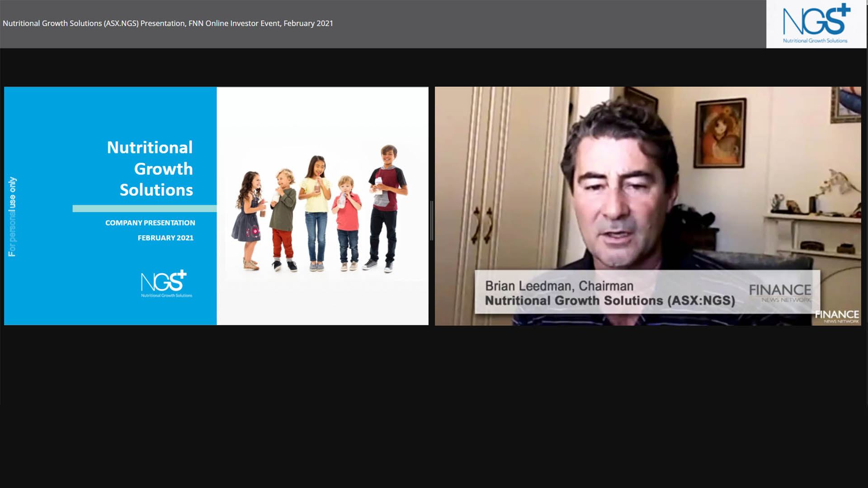
Task: Click Brian Leedman, Chairman name caption
Action: tap(559, 286)
